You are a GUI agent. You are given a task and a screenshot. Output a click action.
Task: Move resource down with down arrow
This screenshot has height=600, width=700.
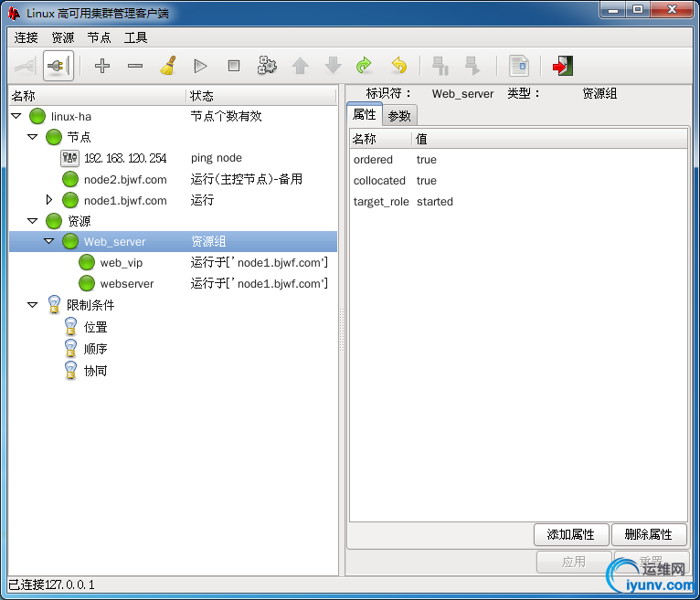(x=333, y=66)
